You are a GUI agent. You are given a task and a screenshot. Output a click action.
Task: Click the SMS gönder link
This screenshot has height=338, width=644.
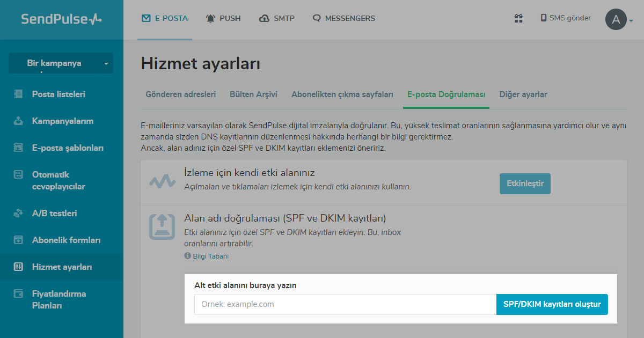point(570,18)
